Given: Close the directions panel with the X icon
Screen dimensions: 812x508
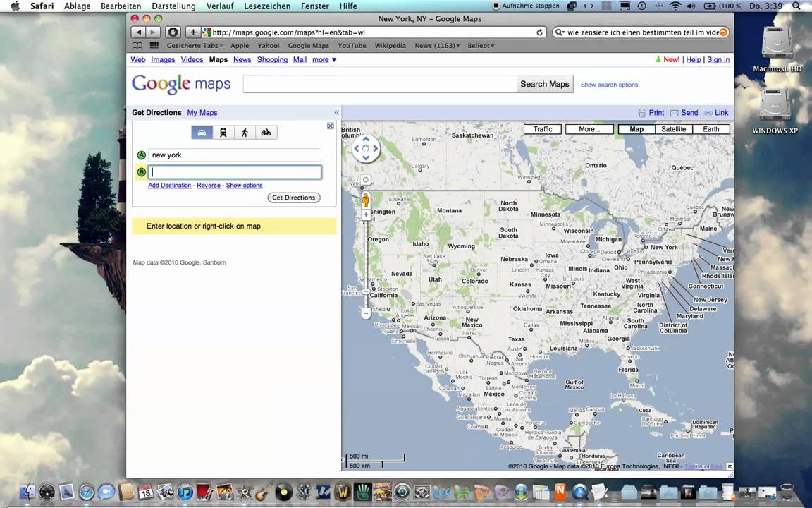Looking at the screenshot, I should 331,126.
